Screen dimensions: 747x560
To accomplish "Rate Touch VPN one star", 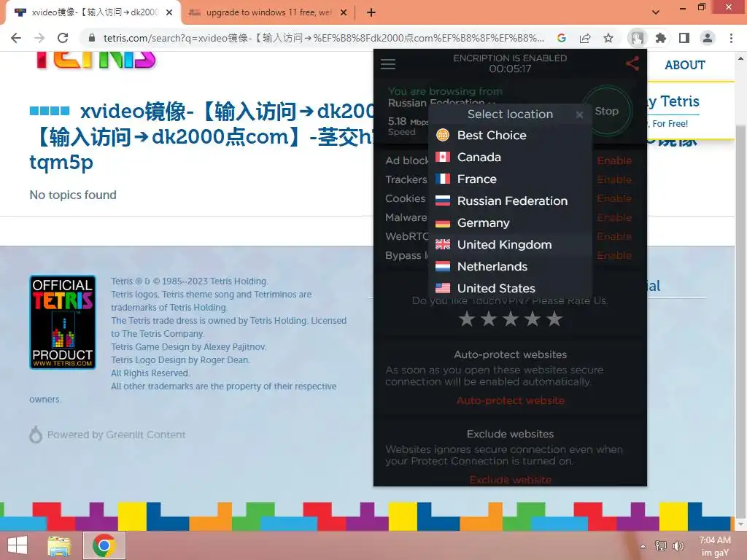I will [x=467, y=319].
